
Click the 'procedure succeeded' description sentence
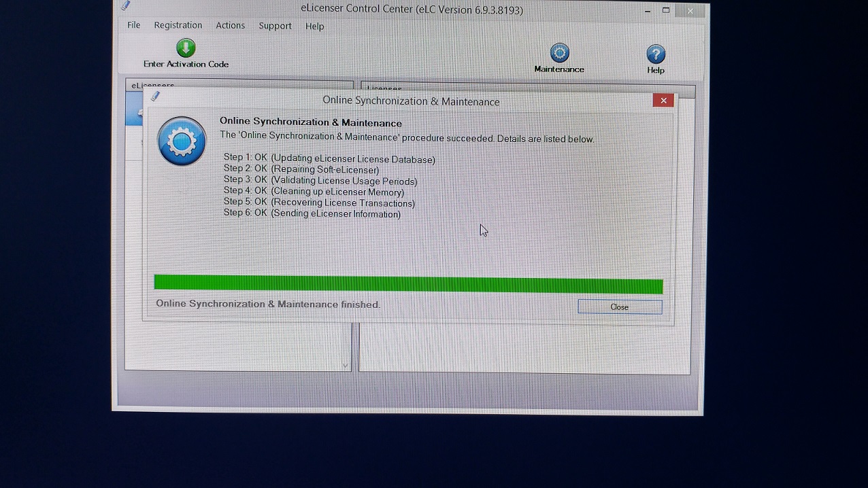tap(407, 138)
